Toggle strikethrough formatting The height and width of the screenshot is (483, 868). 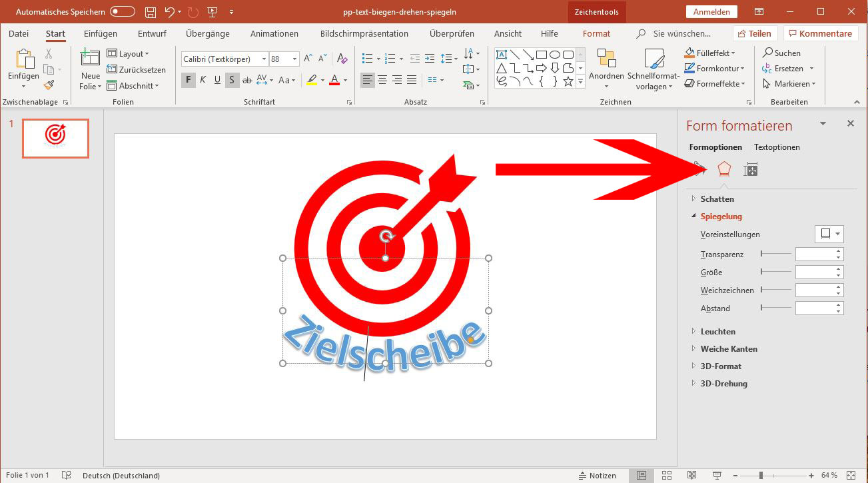[x=246, y=79]
